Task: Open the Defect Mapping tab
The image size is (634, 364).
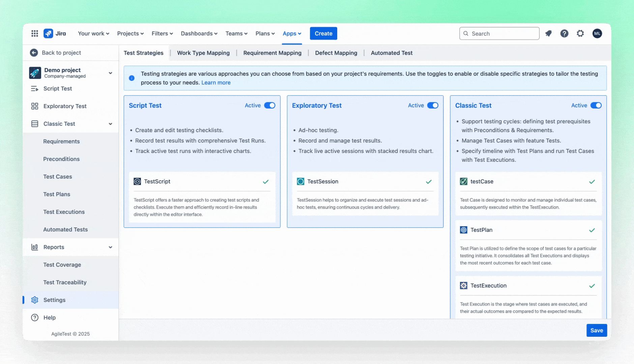Action: [336, 53]
